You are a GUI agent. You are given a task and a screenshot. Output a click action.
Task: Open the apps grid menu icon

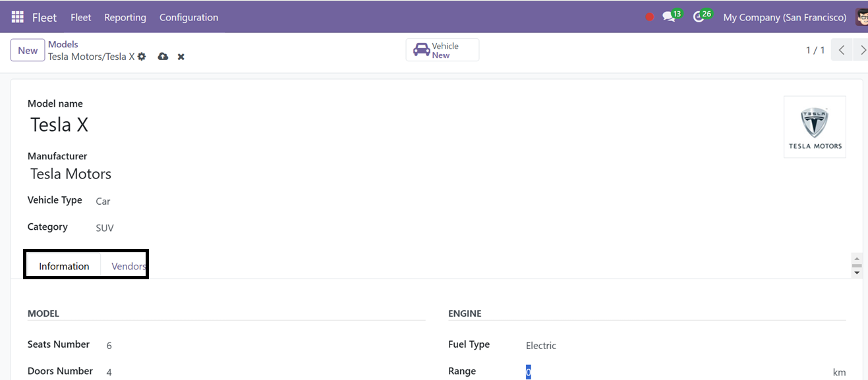pyautogui.click(x=18, y=17)
